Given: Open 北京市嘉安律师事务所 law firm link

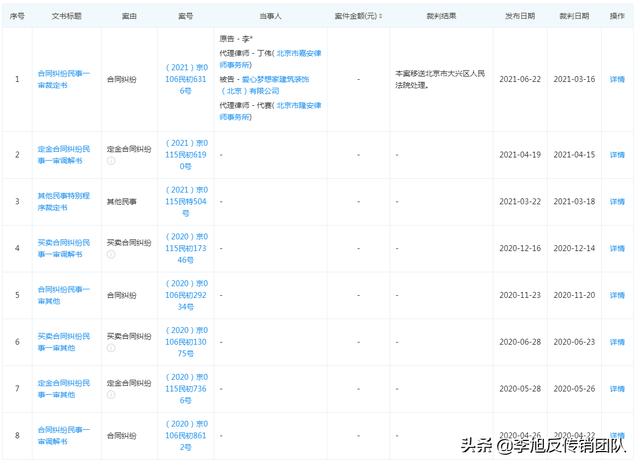Looking at the screenshot, I should coord(270,59).
